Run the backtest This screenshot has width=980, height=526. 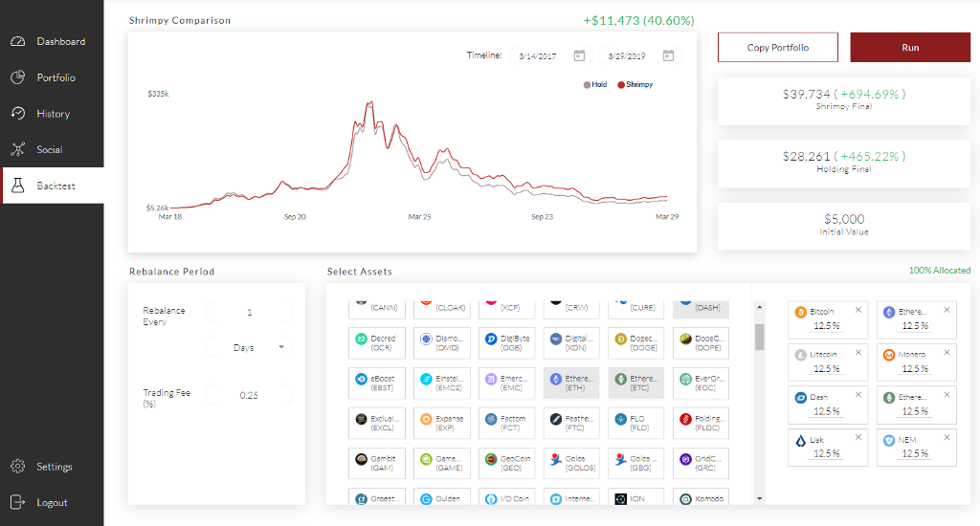(x=910, y=48)
